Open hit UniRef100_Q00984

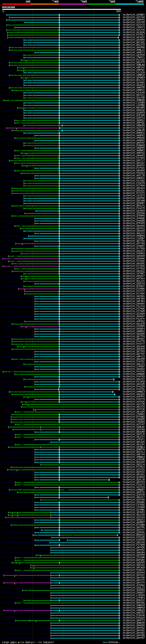click(x=134, y=40)
